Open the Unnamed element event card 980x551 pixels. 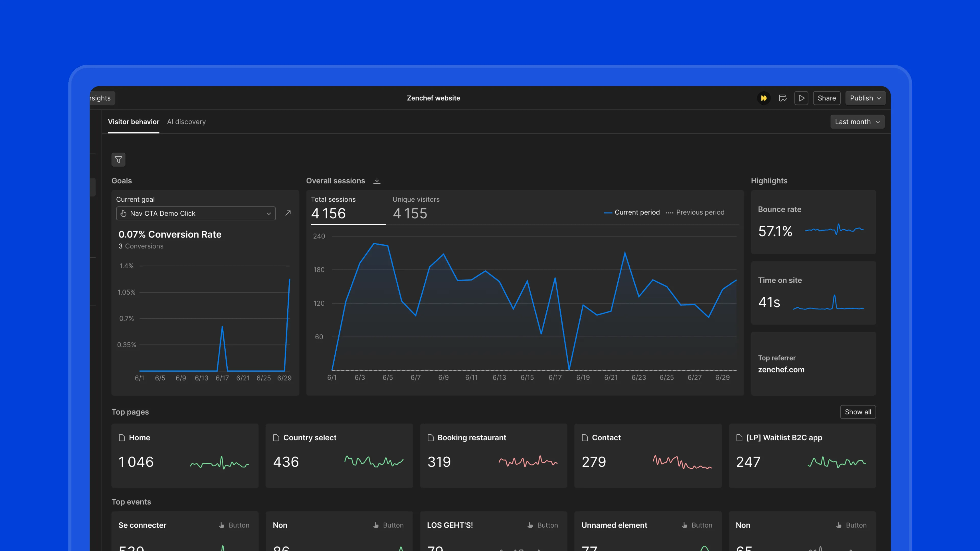click(x=648, y=531)
